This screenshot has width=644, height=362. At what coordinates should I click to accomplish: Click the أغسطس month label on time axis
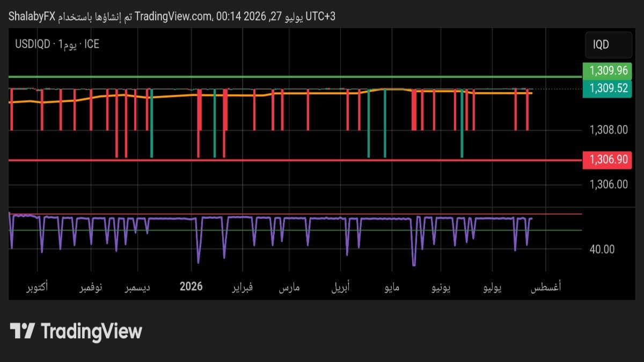pyautogui.click(x=546, y=287)
